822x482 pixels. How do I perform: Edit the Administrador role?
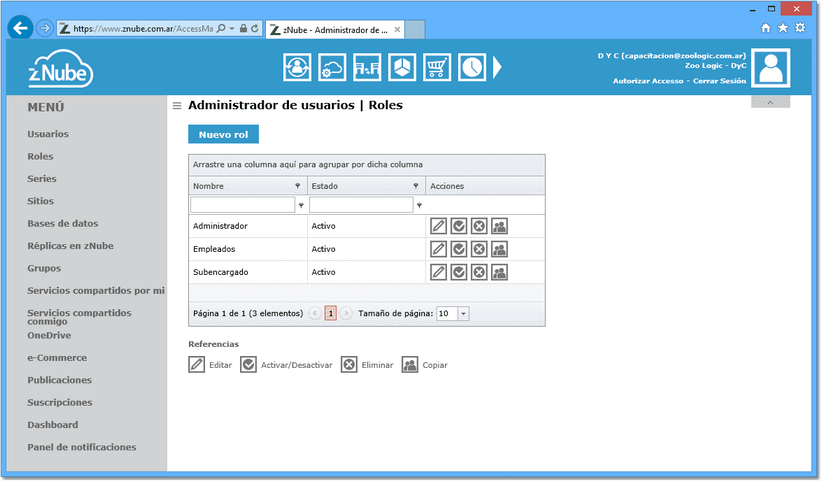click(438, 226)
